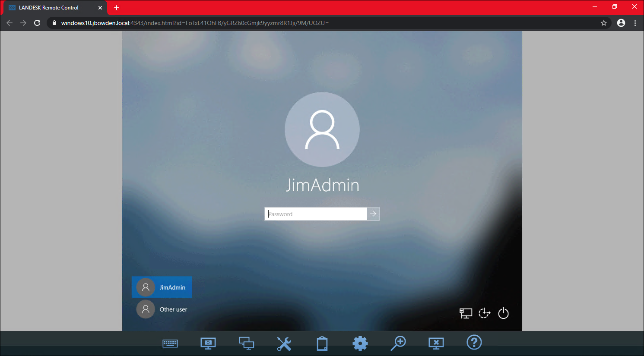The height and width of the screenshot is (356, 644).
Task: End the remote control session
Action: [436, 343]
